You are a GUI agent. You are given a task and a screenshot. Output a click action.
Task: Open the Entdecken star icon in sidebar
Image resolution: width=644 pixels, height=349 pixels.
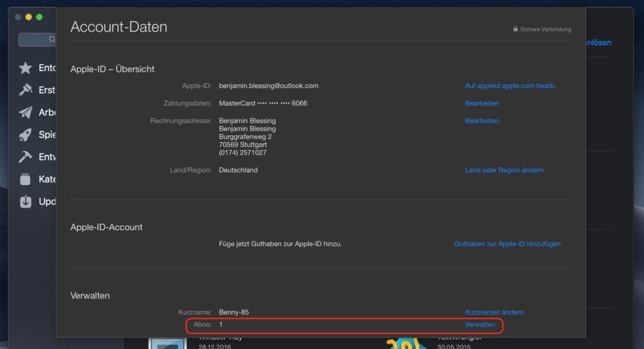[x=25, y=68]
